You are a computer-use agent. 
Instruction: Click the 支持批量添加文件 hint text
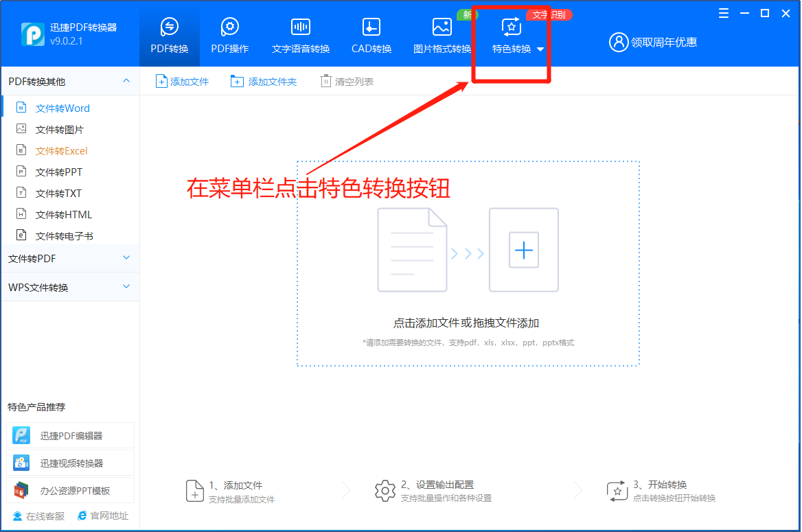pos(242,499)
